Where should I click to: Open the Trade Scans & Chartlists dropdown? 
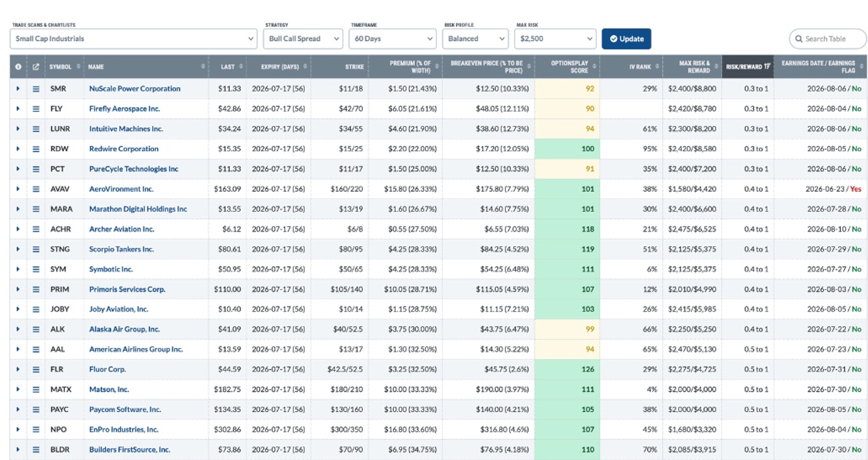click(134, 39)
